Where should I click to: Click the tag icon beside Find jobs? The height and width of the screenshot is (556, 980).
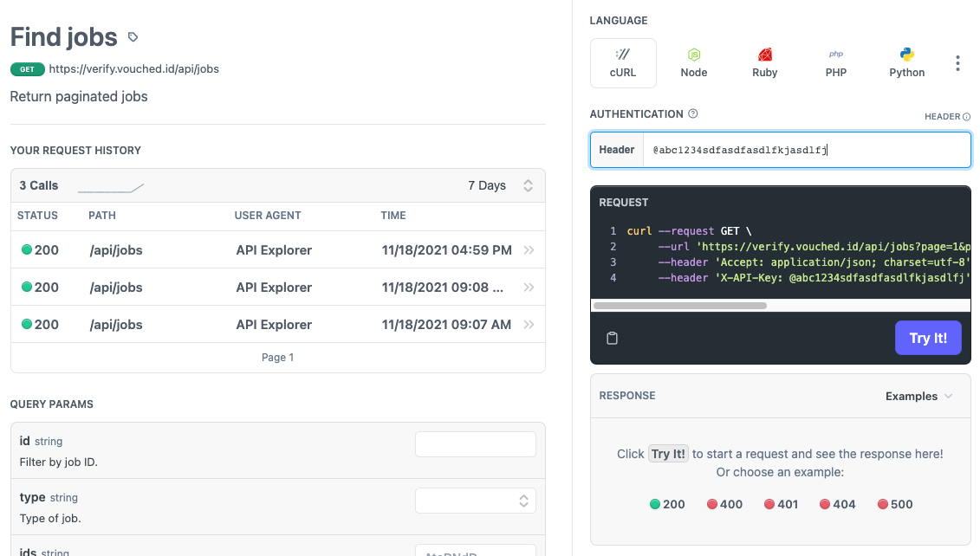133,37
